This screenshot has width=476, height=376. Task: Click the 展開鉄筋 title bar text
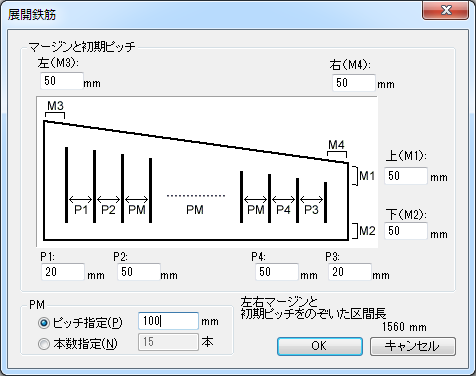[x=32, y=15]
